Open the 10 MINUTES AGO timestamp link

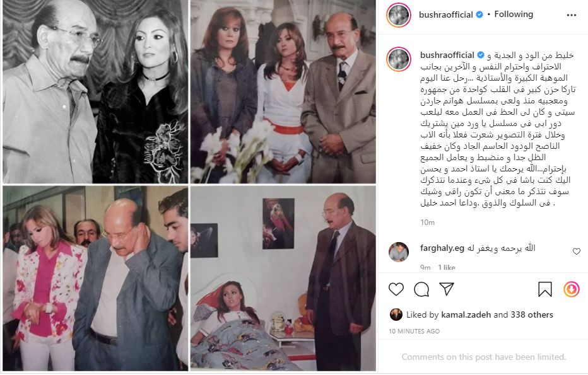coord(414,331)
